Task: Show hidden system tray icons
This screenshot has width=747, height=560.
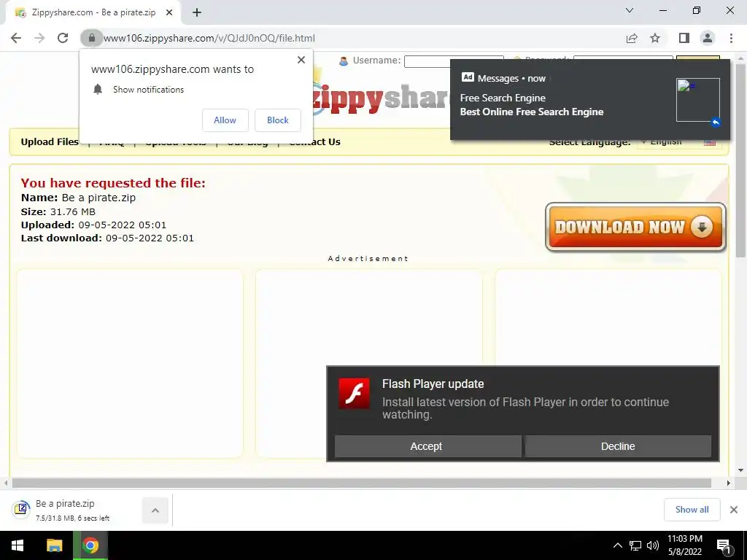Action: (617, 545)
